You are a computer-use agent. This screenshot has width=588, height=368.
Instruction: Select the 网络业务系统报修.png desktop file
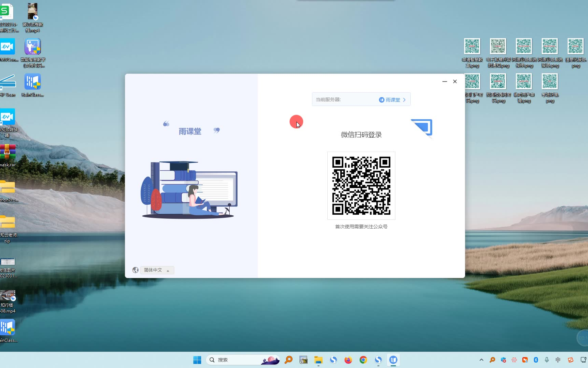524,53
